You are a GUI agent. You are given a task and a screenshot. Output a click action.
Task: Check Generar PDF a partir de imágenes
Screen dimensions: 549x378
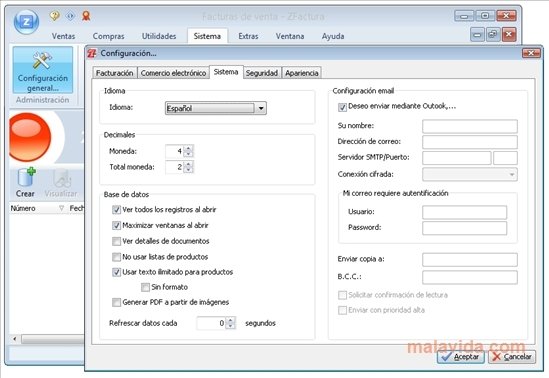point(116,302)
